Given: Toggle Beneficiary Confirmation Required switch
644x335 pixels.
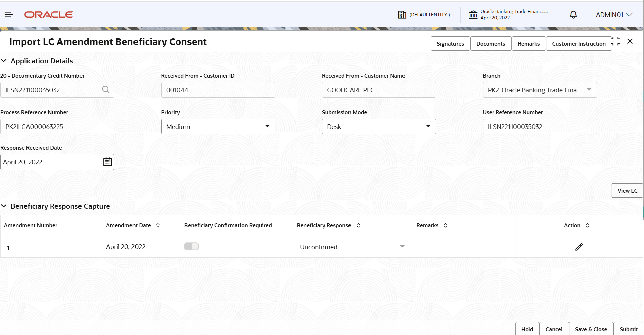Looking at the screenshot, I should (192, 246).
